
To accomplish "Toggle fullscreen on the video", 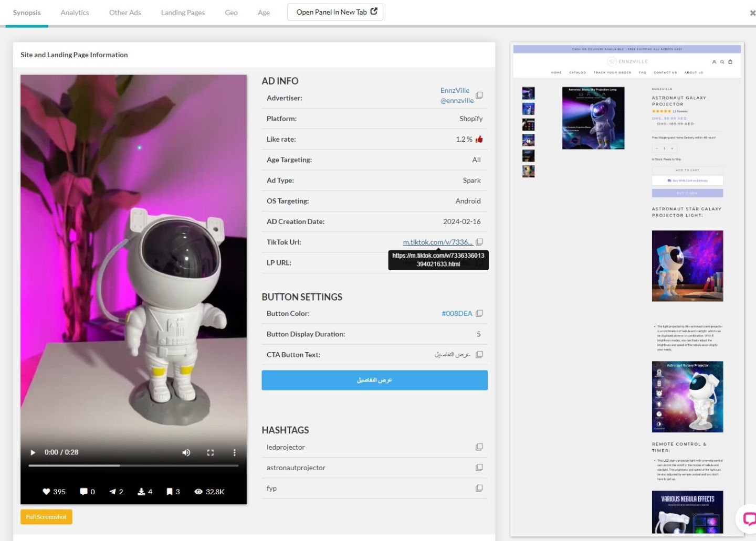I will pos(211,452).
